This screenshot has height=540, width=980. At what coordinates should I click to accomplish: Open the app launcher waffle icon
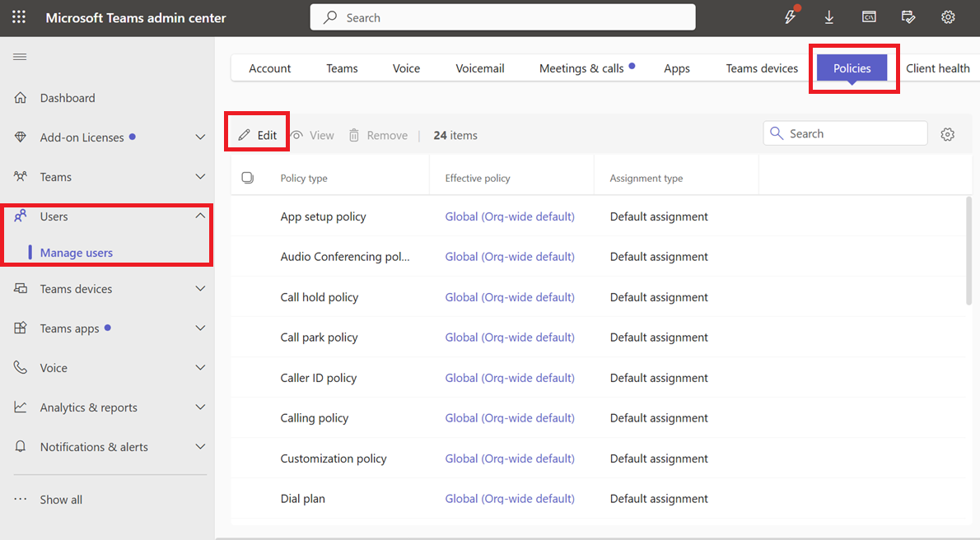click(19, 17)
